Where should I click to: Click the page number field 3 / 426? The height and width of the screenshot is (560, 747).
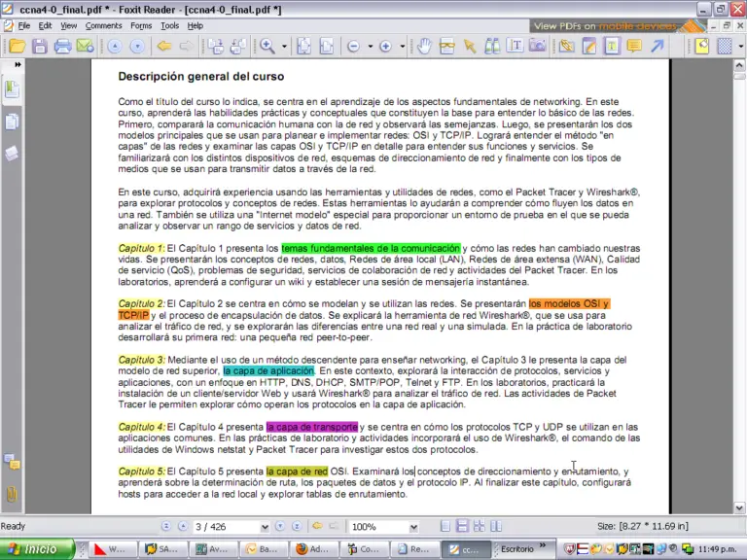(227, 527)
